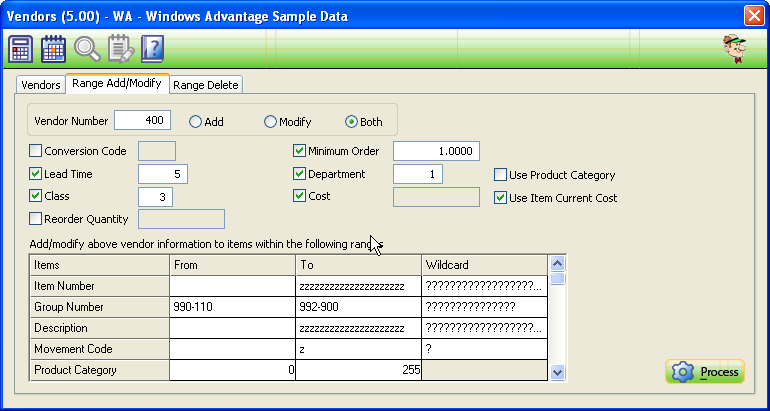Open the help book icon

pos(152,49)
